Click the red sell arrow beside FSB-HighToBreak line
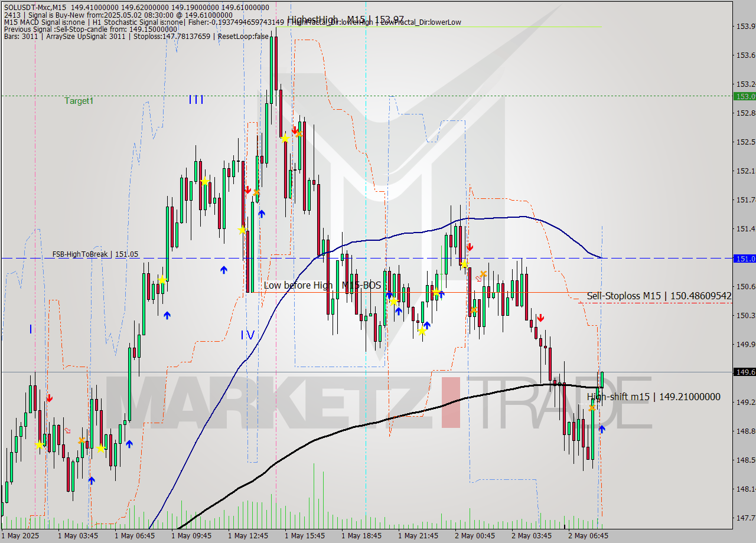This screenshot has width=756, height=543. (470, 247)
